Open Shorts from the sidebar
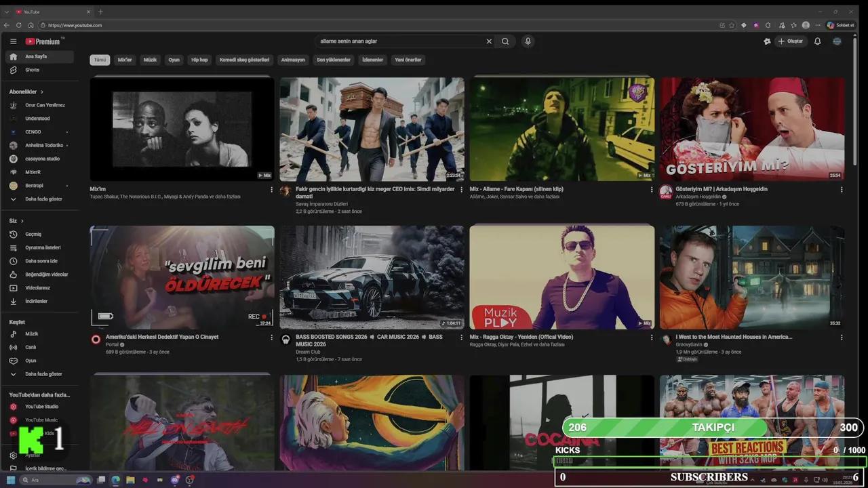868x488 pixels. point(41,70)
